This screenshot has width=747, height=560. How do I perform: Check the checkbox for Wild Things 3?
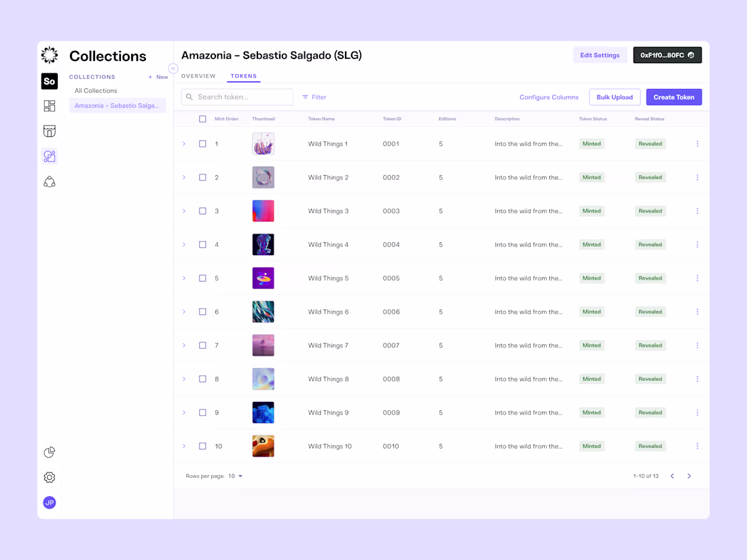[x=202, y=210]
